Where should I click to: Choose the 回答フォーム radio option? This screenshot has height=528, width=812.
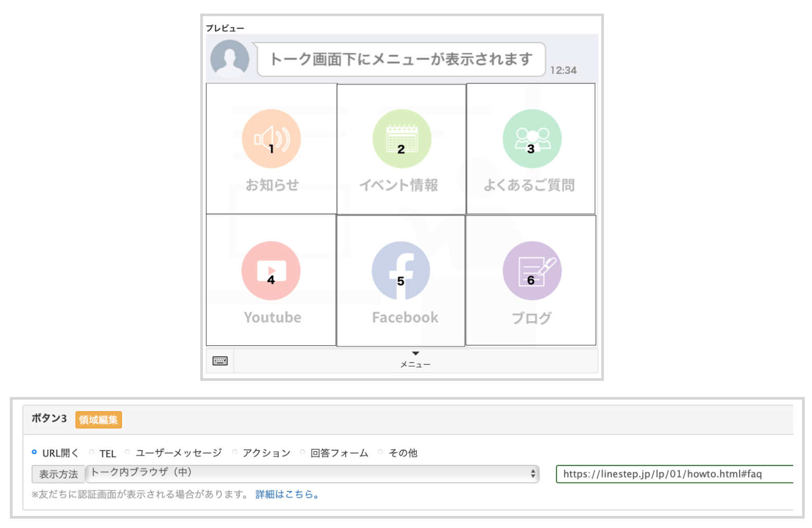point(302,452)
